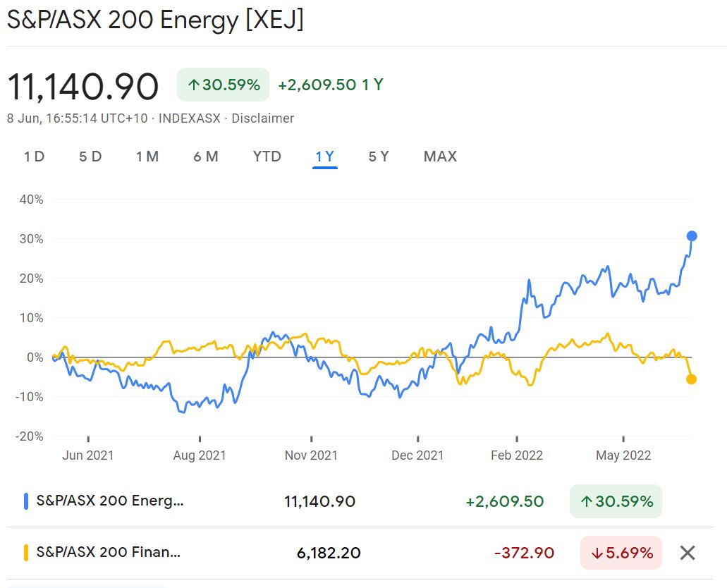Screen dimensions: 727x588
Task: Open the S&P/ASX 200 Financials row
Action: pos(109,553)
